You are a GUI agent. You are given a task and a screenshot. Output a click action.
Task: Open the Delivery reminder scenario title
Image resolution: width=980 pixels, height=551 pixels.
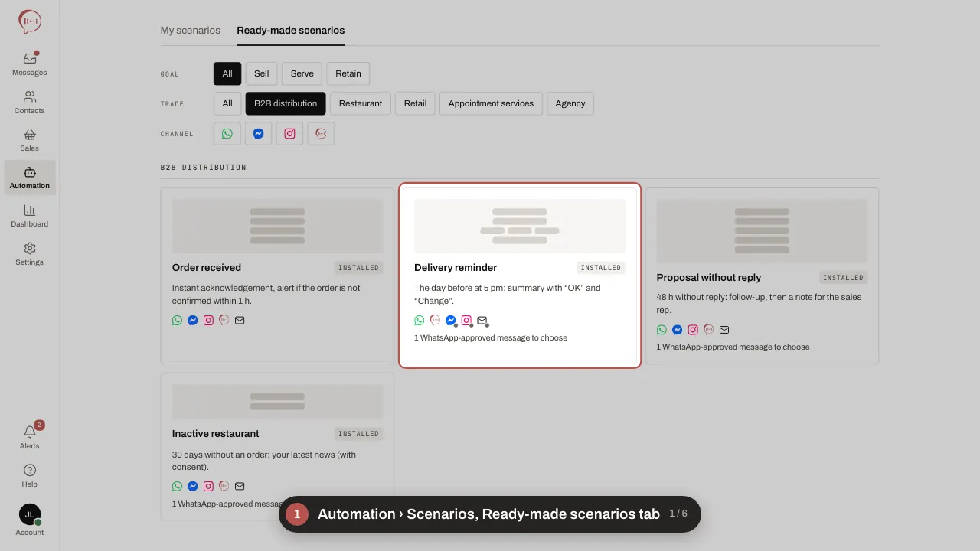(x=456, y=268)
